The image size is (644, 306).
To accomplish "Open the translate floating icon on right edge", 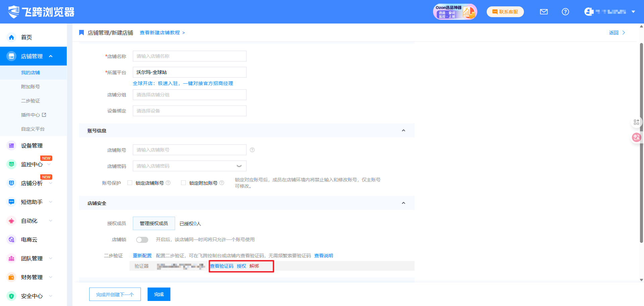I will [636, 137].
